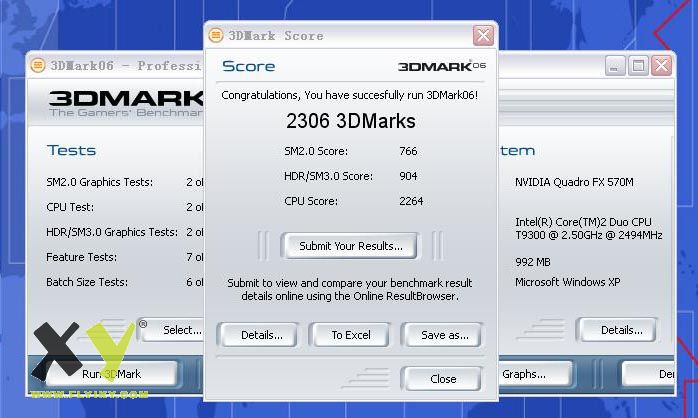Click HDR/SM3.0 Score value 904
This screenshot has width=698, height=418.
point(408,176)
